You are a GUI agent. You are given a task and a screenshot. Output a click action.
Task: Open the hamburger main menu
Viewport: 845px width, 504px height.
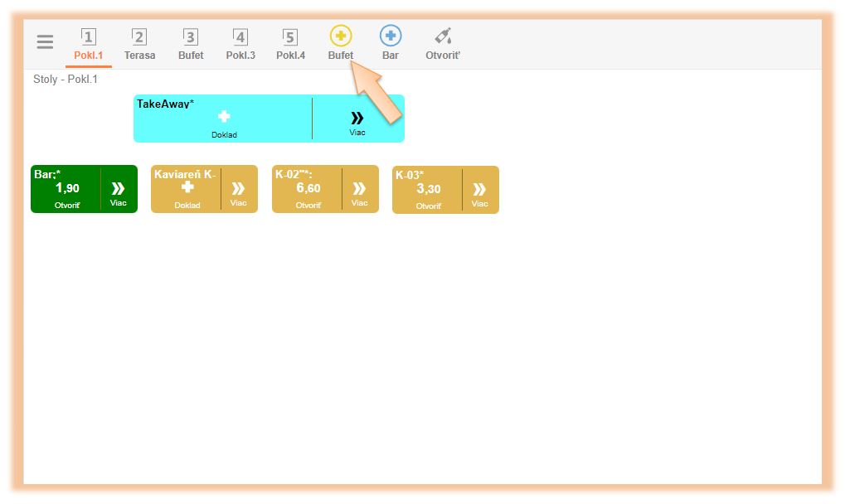(45, 42)
